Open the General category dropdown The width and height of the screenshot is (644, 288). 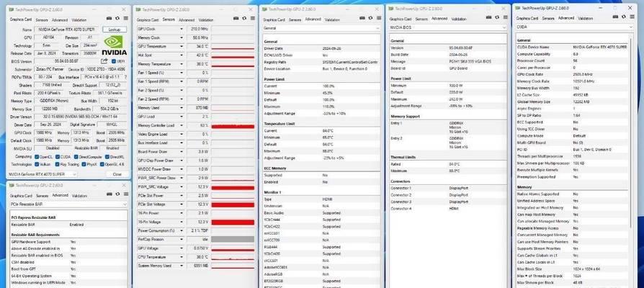coord(321,28)
